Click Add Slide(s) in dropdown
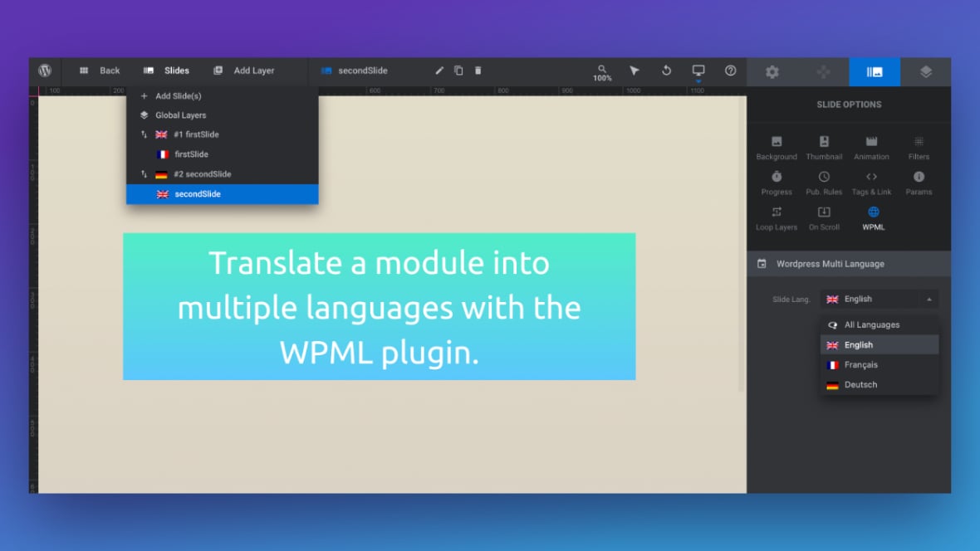Screen dimensions: 980x551 (222, 96)
